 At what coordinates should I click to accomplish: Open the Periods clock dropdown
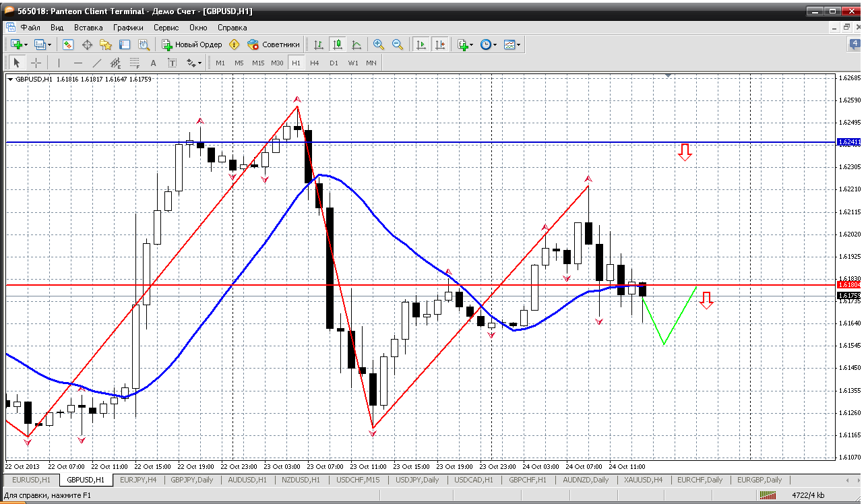click(x=488, y=44)
